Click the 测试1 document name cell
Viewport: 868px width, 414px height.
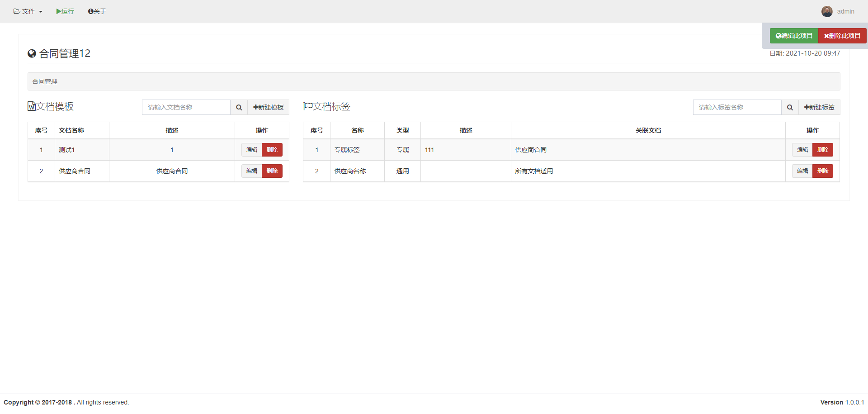click(82, 150)
